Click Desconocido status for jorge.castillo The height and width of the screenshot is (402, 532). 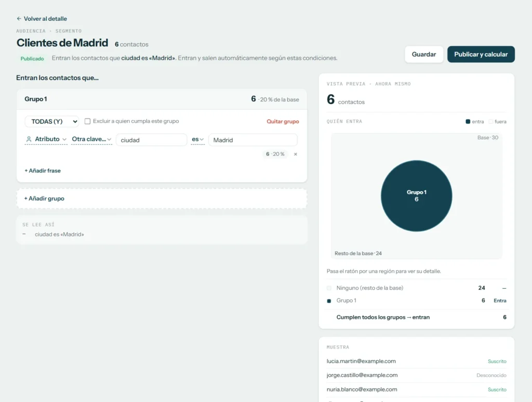491,375
